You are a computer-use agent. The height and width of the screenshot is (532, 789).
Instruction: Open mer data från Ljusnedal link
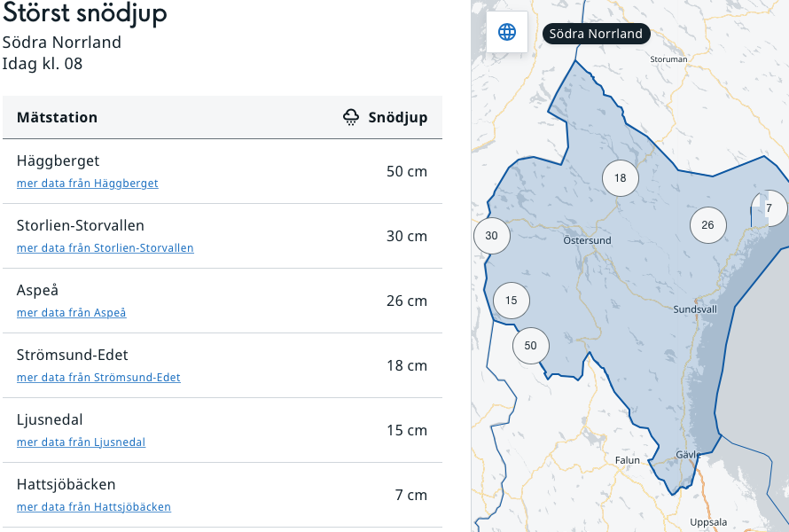click(81, 442)
